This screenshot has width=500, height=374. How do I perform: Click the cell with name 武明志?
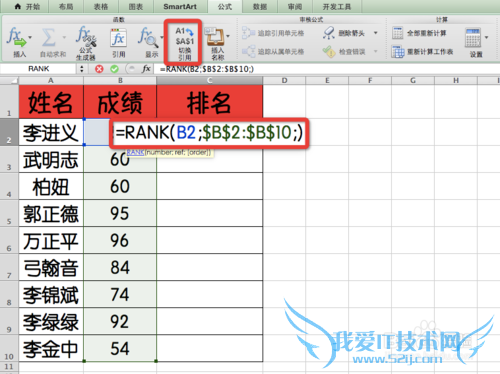(x=51, y=159)
